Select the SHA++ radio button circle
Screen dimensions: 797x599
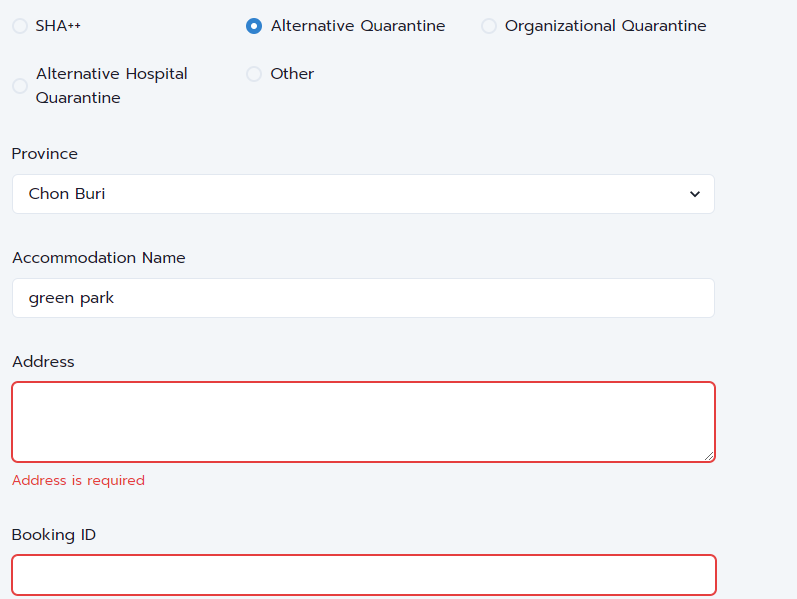click(x=20, y=26)
